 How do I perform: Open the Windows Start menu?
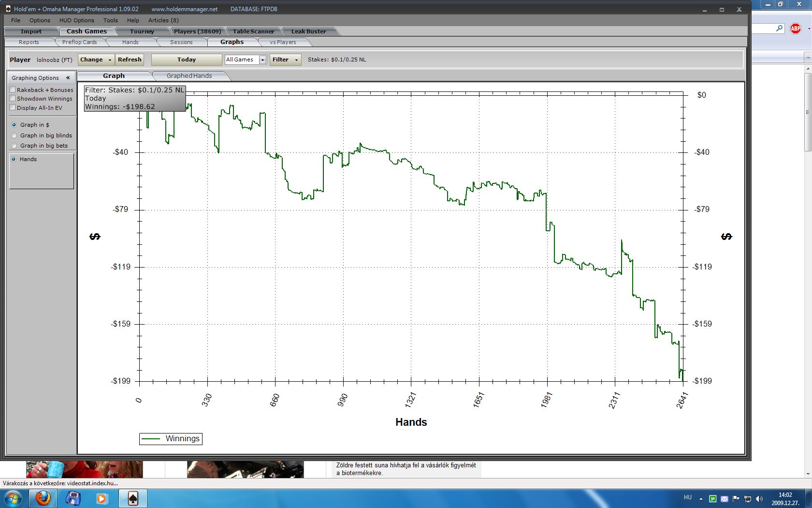tap(13, 498)
